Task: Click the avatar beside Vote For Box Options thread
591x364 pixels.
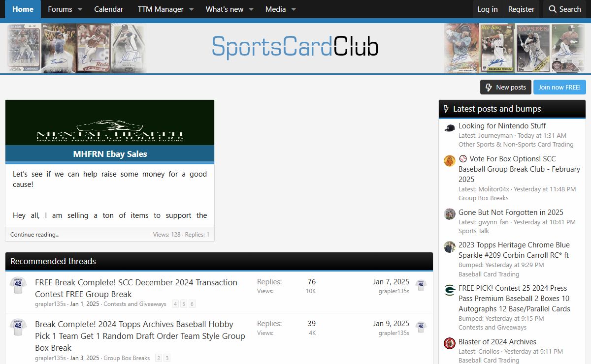Action: tap(450, 161)
